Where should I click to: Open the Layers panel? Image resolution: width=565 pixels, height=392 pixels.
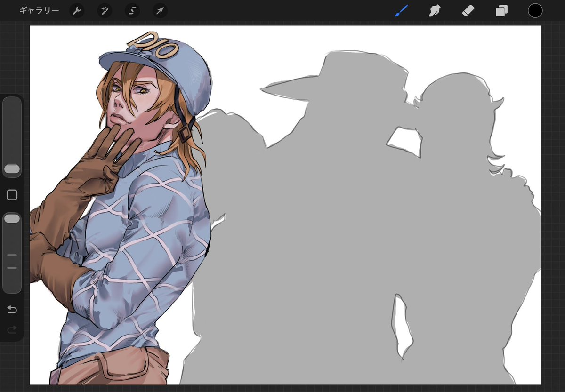(x=501, y=11)
